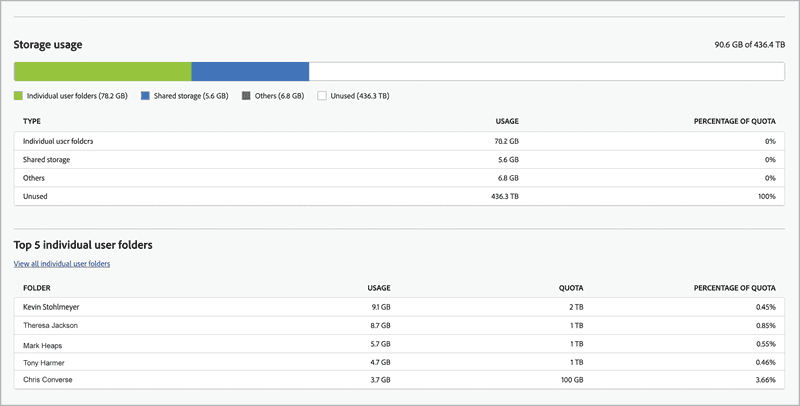Click the USAGE header in the type table

(x=507, y=121)
